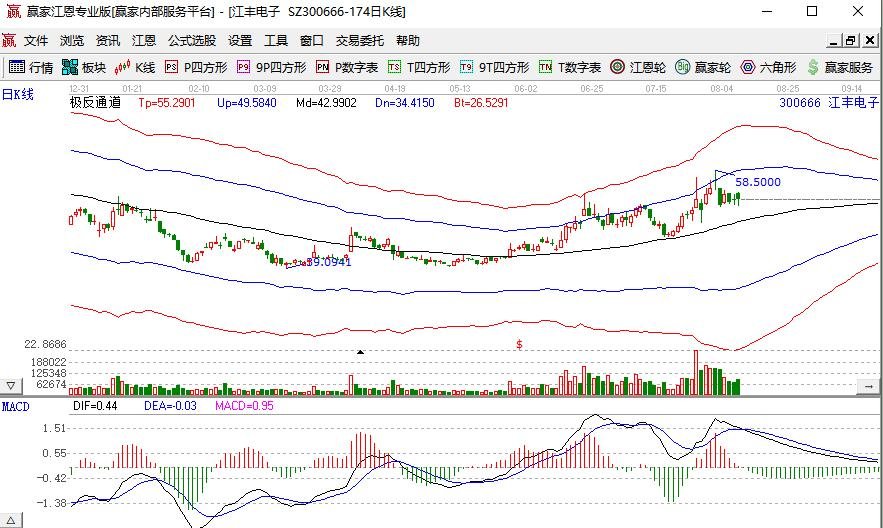This screenshot has height=528, width=883.
Task: Open the 交易委托 menu
Action: [359, 41]
